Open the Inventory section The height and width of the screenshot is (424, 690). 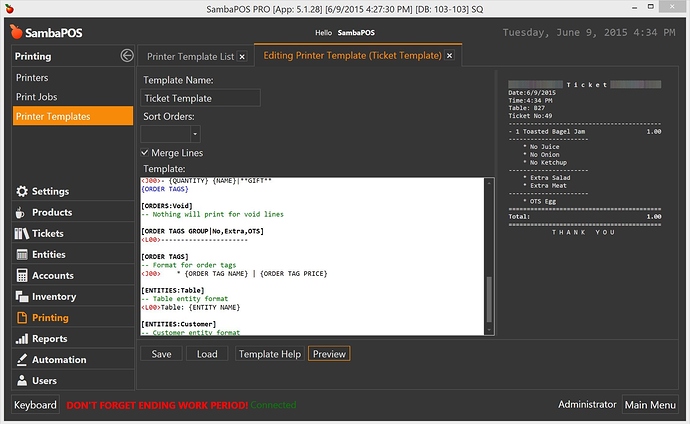coord(54,297)
